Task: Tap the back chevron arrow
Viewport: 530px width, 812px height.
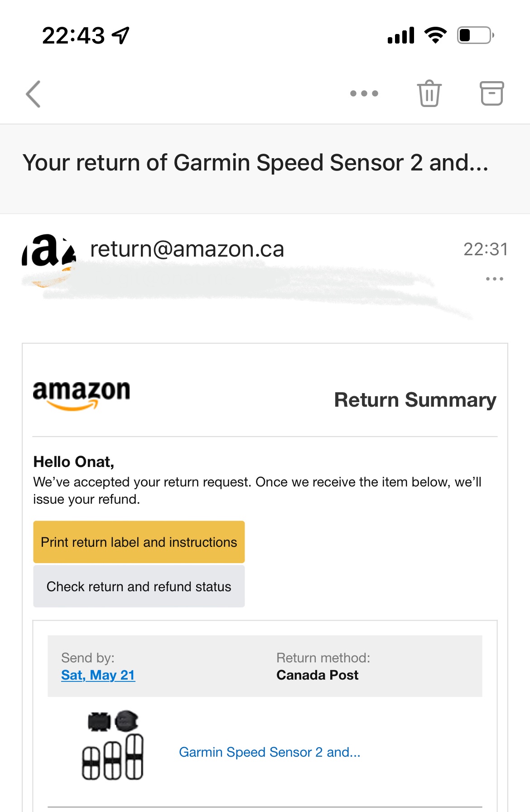Action: 34,94
